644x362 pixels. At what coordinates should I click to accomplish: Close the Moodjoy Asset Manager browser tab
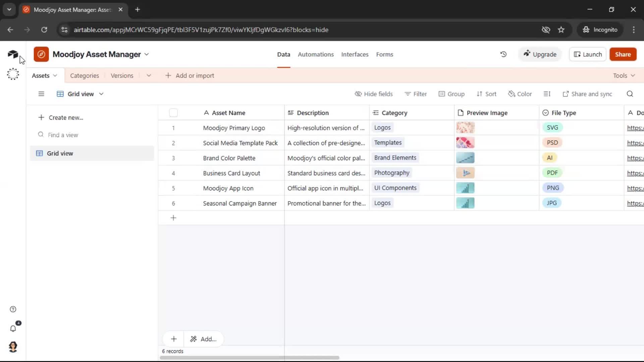coord(120,9)
